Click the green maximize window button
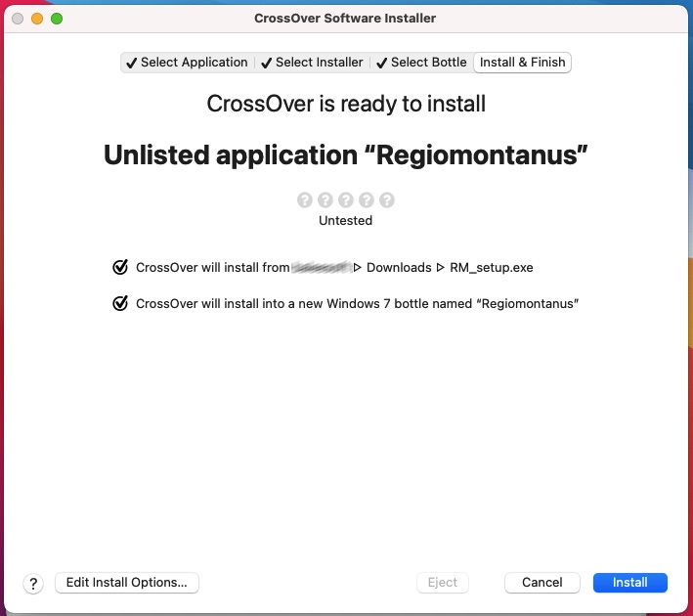Viewport: 693px width, 616px height. [x=57, y=19]
